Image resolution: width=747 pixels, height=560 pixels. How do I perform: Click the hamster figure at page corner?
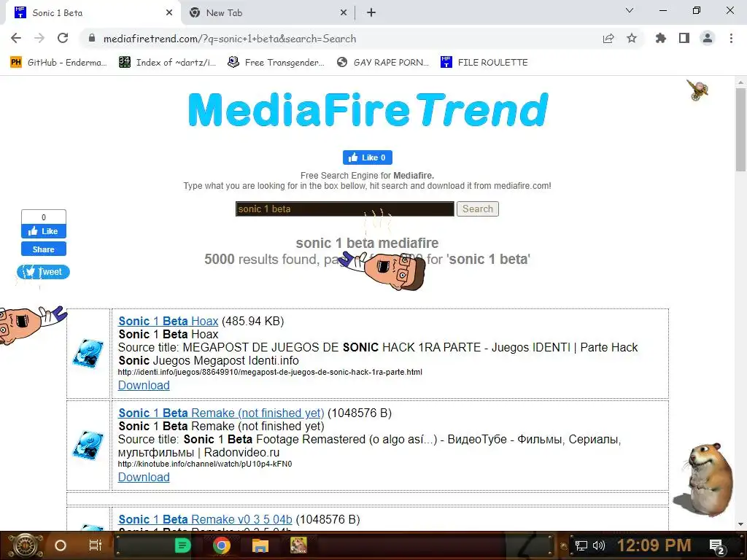[704, 480]
